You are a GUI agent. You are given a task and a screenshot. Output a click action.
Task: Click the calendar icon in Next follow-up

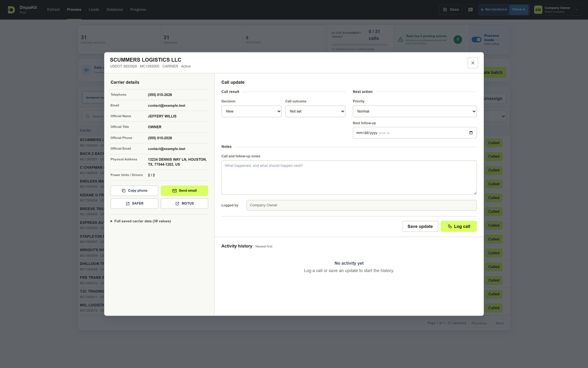pyautogui.click(x=471, y=133)
